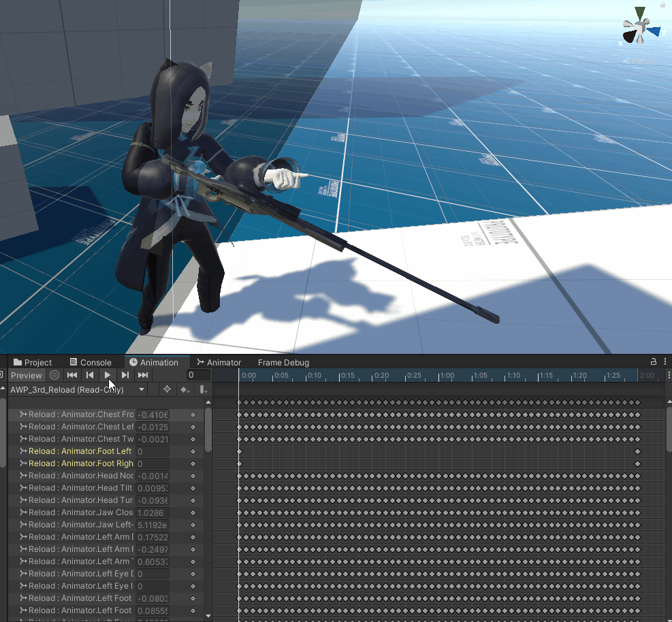
Task: Step back to the previous frame
Action: click(89, 375)
